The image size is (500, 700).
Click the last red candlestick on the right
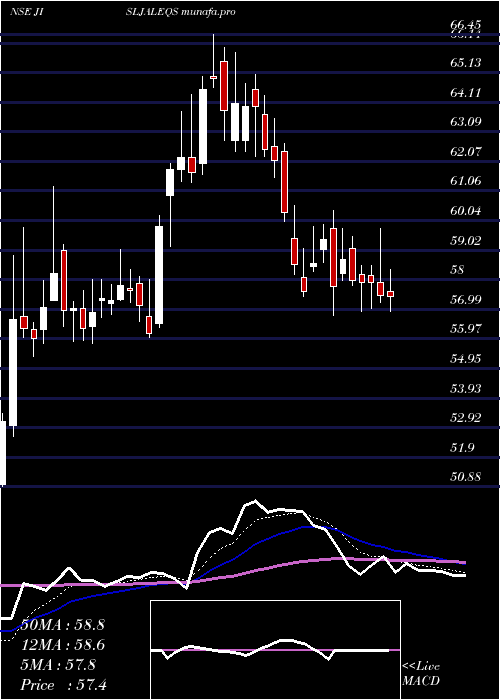point(391,294)
